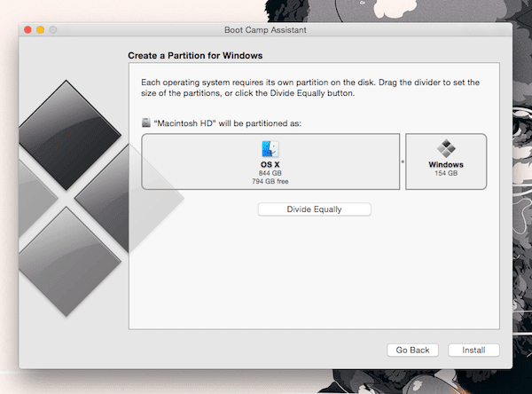The image size is (532, 394).
Task: Click the "Windows" partition label
Action: coord(446,164)
